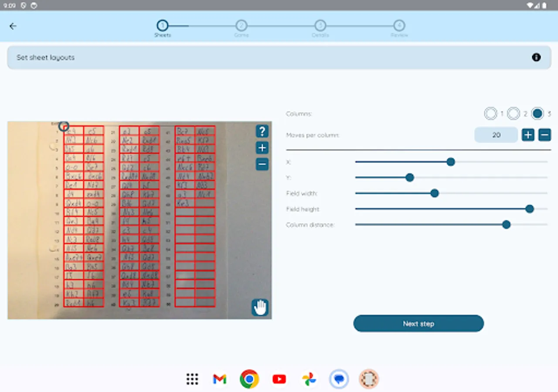The width and height of the screenshot is (558, 392).
Task: Zoom in on the scoresheet image
Action: point(262,148)
